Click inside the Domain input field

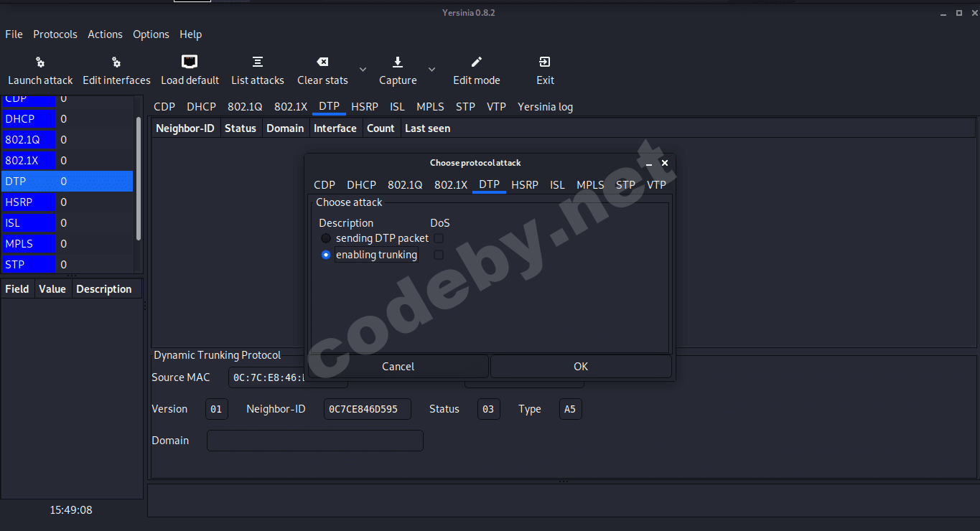coord(314,440)
